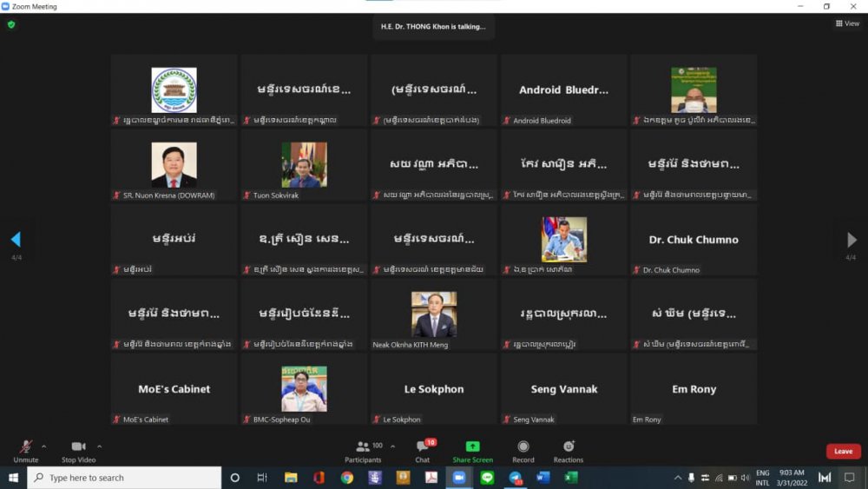Image resolution: width=868 pixels, height=489 pixels.
Task: Click the green Share Screen icon
Action: pyautogui.click(x=472, y=446)
